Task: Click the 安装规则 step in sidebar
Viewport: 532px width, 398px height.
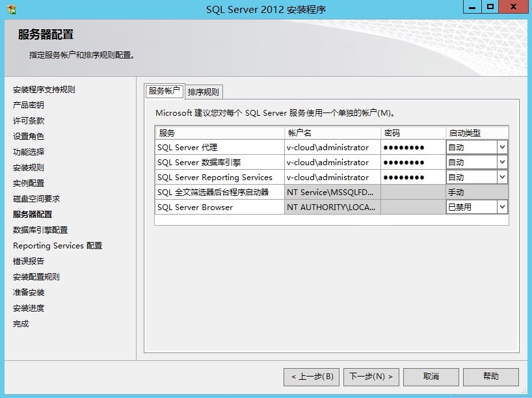Action: tap(29, 168)
